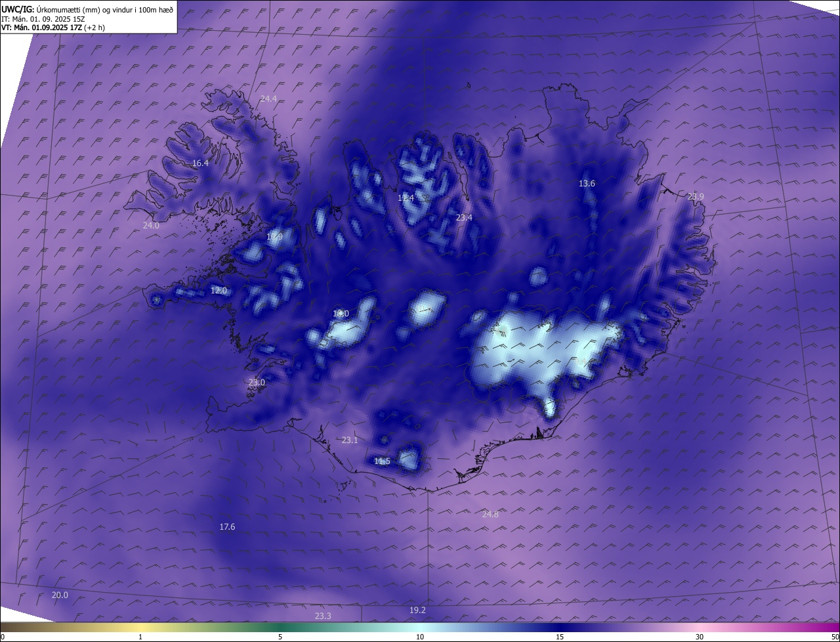Click the 10 tick on color scale

tap(420, 637)
